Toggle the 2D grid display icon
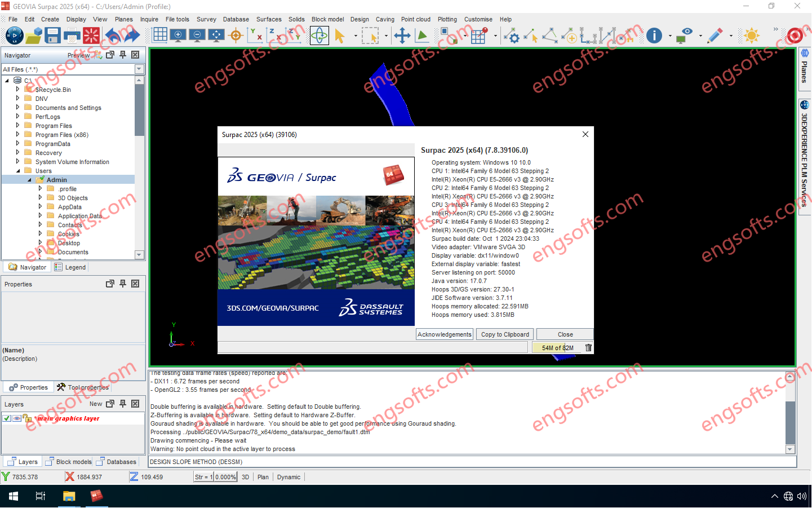 click(x=160, y=35)
